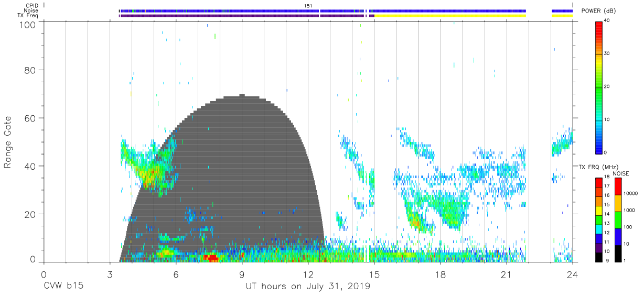Click the red swatch in NOISE legend
644x297 pixels.
tap(617, 186)
